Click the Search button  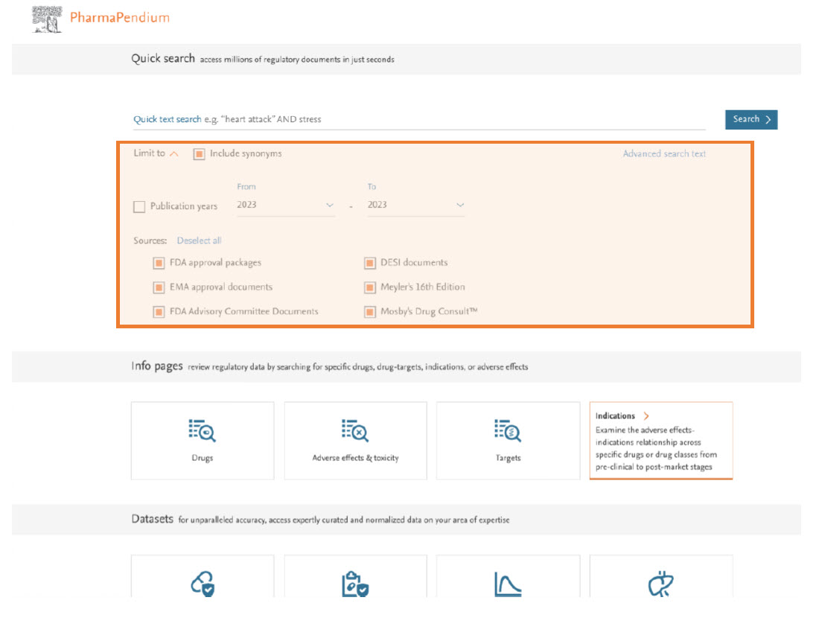[x=751, y=119]
